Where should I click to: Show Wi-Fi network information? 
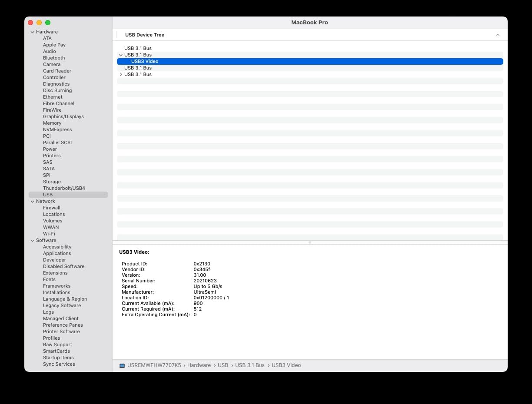click(49, 234)
